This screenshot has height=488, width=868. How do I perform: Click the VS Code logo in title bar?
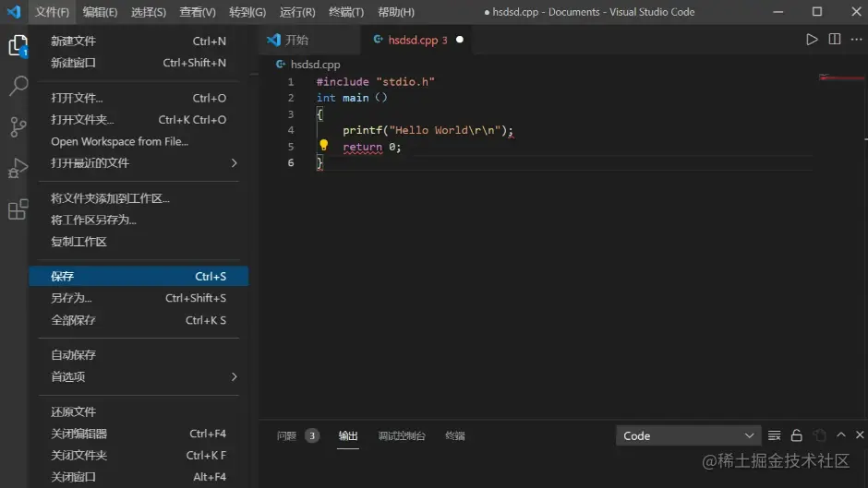13,12
